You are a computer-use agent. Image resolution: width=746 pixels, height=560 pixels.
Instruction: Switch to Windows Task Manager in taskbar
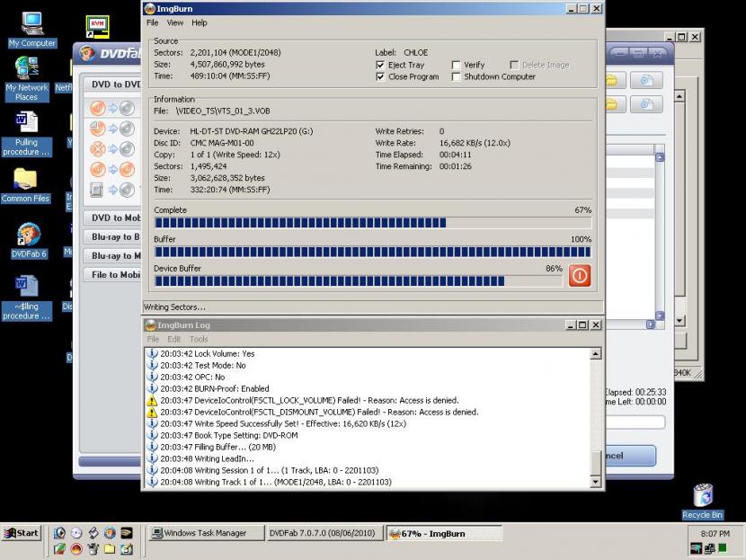[x=205, y=533]
